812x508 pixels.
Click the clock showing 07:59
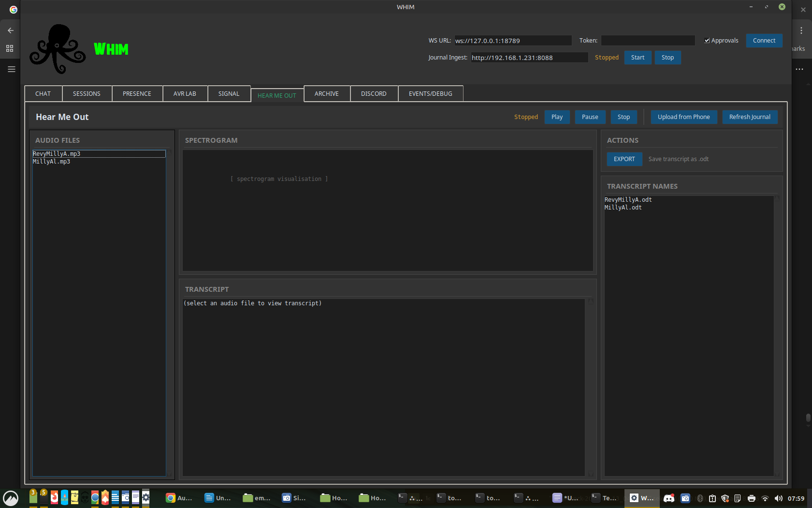point(796,498)
